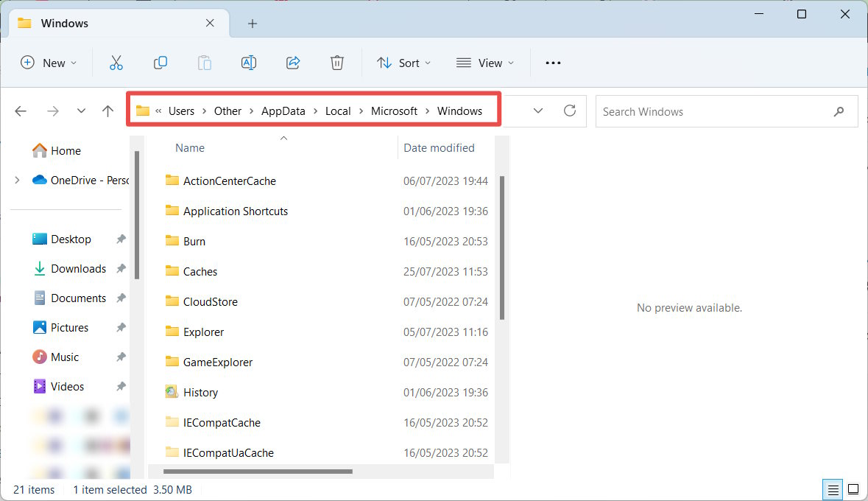
Task: Open the address bar recent locations dropdown
Action: (537, 111)
